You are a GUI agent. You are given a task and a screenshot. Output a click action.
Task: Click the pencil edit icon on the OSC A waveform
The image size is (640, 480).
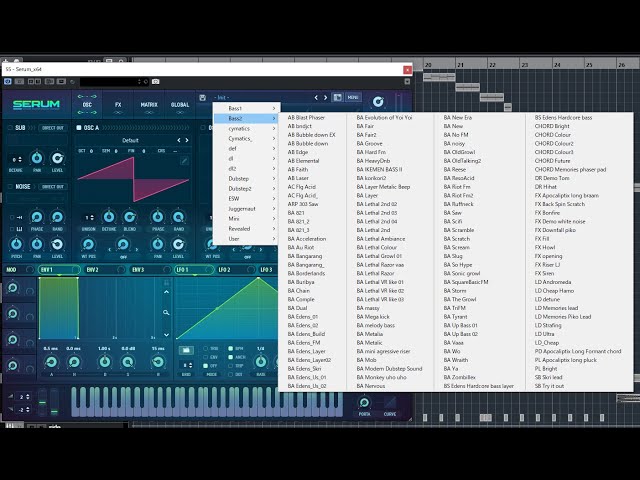184,161
